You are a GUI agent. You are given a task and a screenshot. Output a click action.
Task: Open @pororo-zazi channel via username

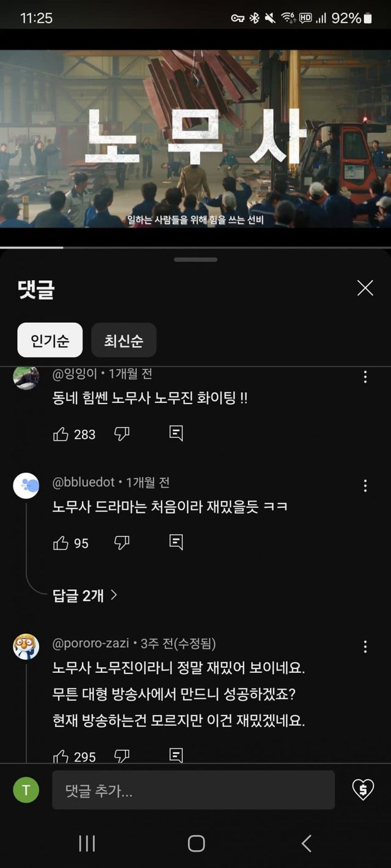point(90,643)
